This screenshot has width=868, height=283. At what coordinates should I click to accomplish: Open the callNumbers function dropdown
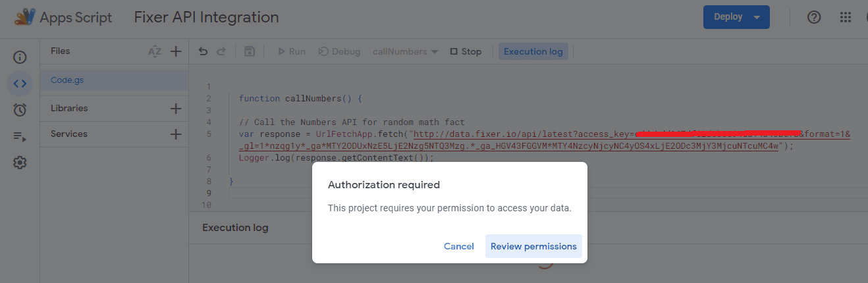point(405,51)
